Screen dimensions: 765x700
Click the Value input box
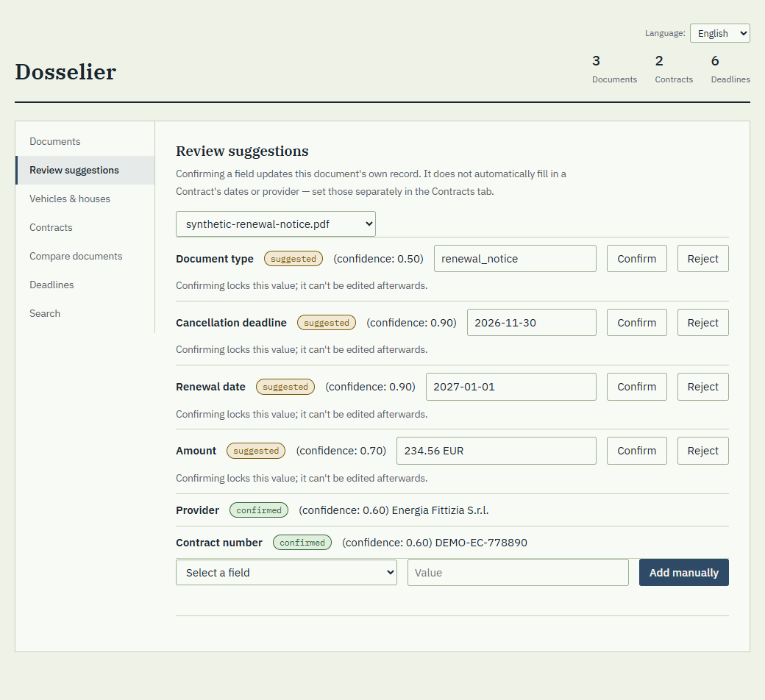pyautogui.click(x=518, y=572)
